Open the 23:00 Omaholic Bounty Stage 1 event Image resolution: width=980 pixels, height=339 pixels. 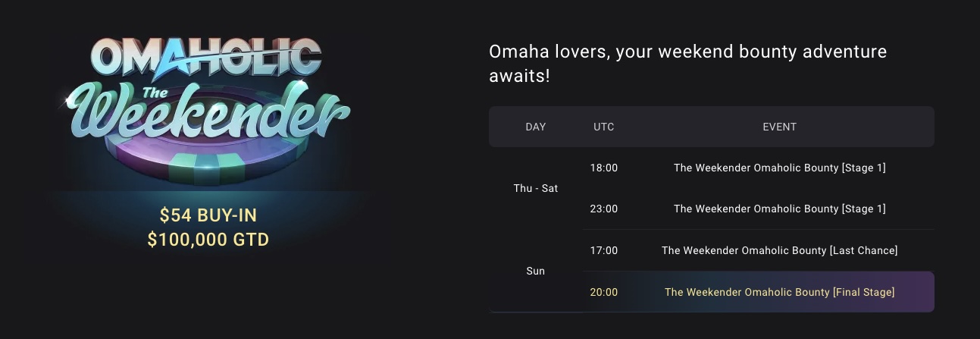(x=779, y=209)
